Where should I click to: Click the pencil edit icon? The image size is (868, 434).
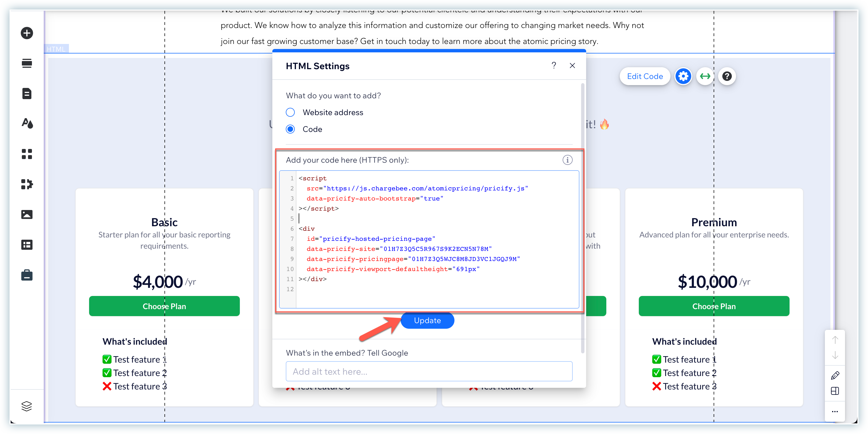tap(835, 375)
